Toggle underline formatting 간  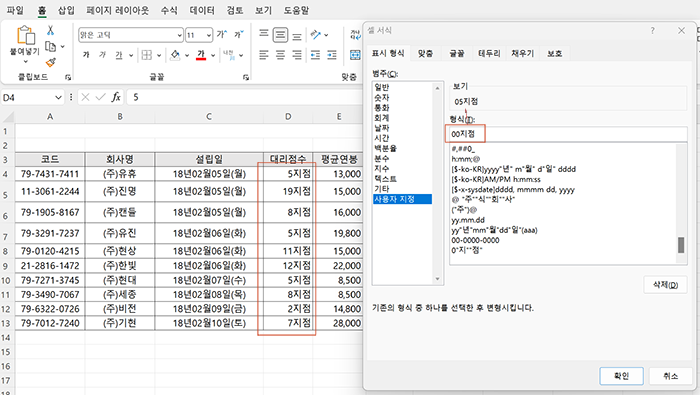tap(119, 55)
